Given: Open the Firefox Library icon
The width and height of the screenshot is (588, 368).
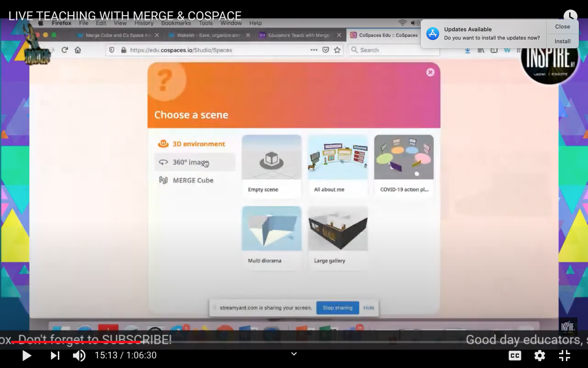Looking at the screenshot, I should click(481, 50).
